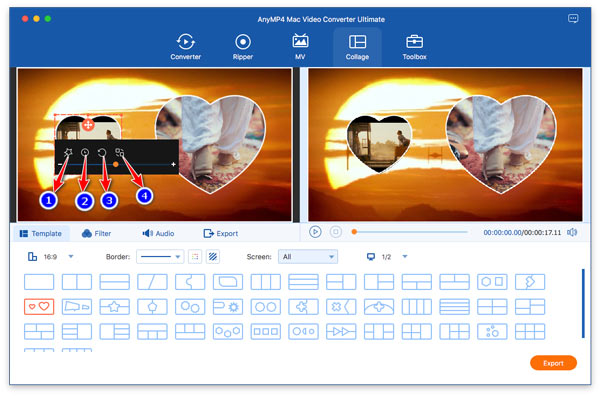Select the double hearts template
The width and height of the screenshot is (600, 396).
pos(39,307)
